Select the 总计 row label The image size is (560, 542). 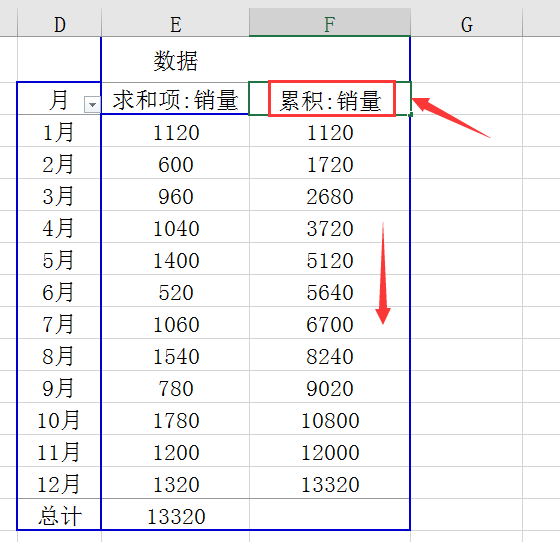[x=59, y=515]
